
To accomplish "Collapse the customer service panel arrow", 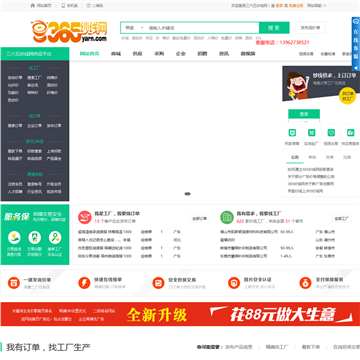I will [x=356, y=67].
